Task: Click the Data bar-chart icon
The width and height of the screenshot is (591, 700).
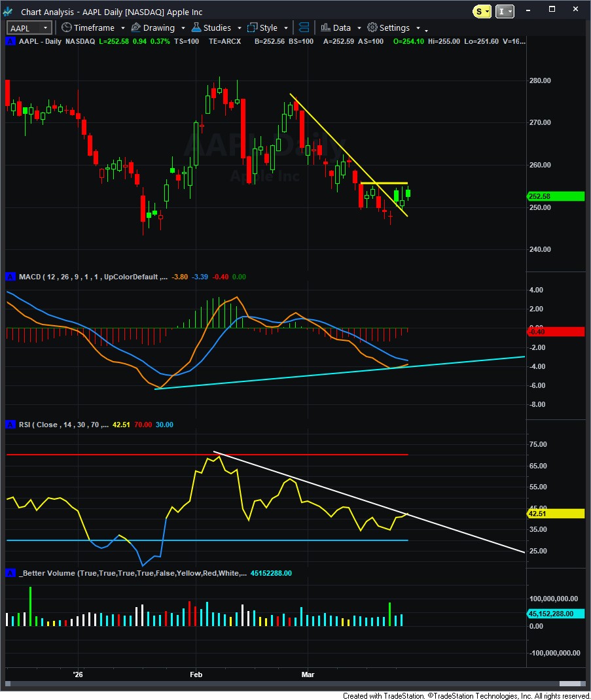Action: pos(325,27)
